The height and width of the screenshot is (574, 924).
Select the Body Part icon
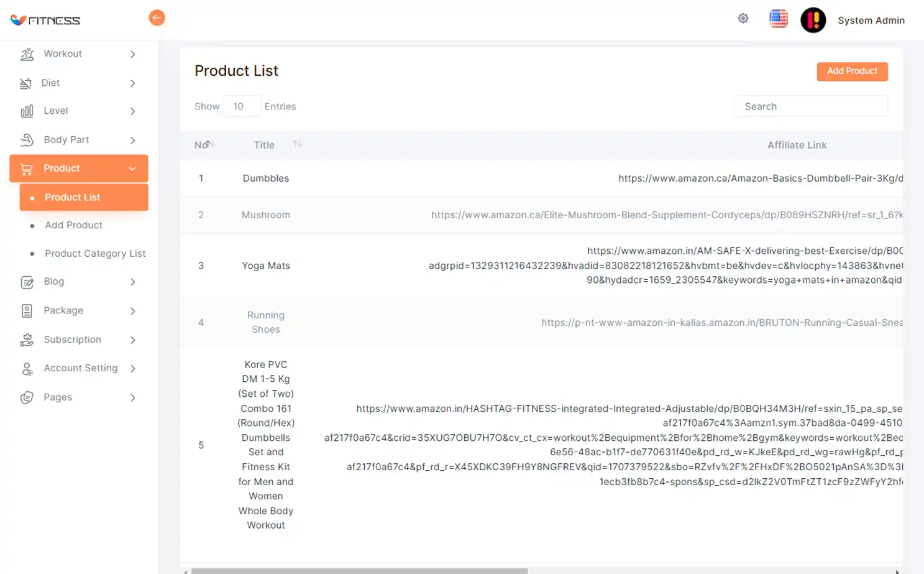(27, 140)
